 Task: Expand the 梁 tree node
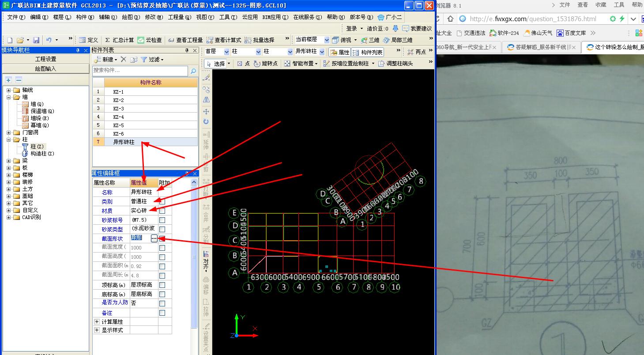tap(9, 161)
